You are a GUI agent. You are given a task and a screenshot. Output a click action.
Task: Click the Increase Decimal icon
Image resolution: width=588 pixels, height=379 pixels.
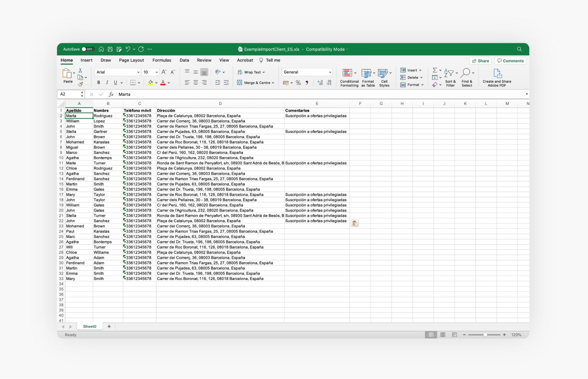[x=320, y=83]
